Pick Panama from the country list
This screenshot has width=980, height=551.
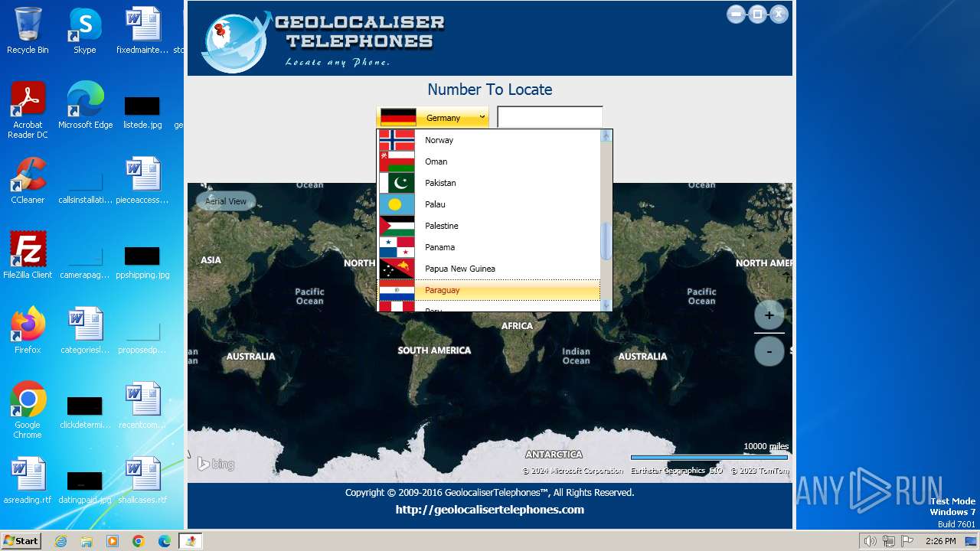(x=489, y=247)
